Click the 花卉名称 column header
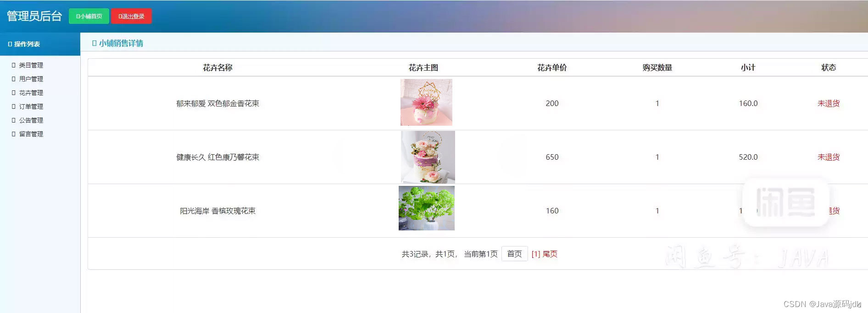This screenshot has height=313, width=868. pos(217,67)
